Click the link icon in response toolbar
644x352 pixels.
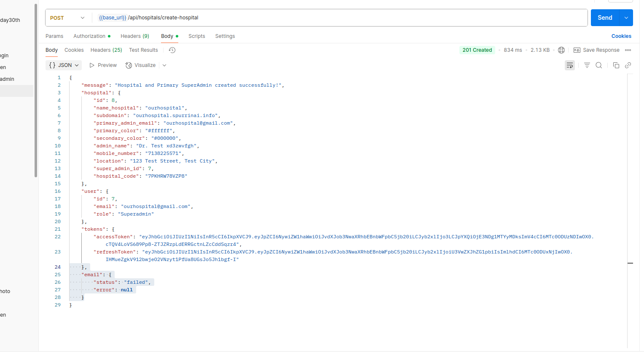628,65
